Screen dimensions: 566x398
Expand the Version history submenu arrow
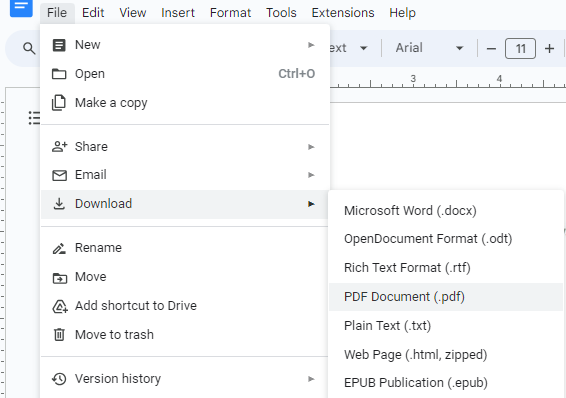tap(311, 379)
